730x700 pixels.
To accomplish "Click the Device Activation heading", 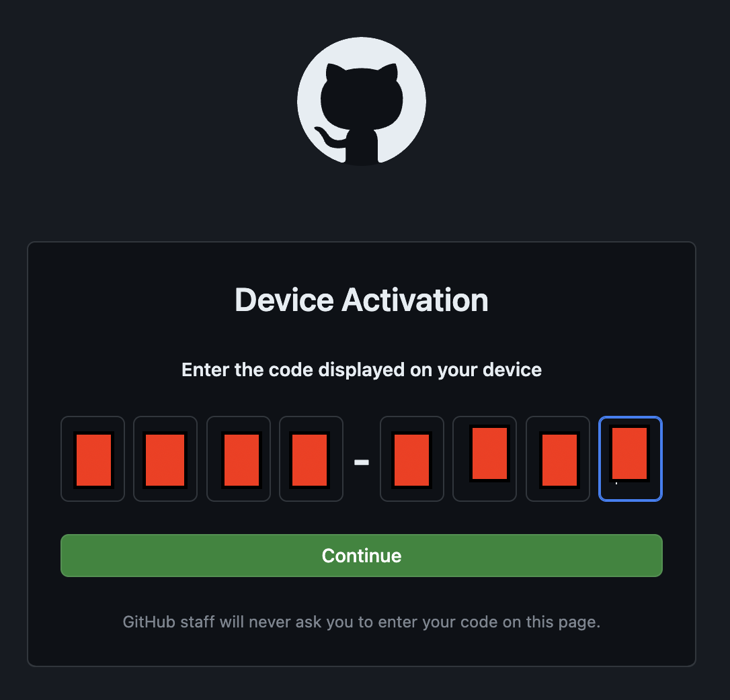I will (x=361, y=300).
